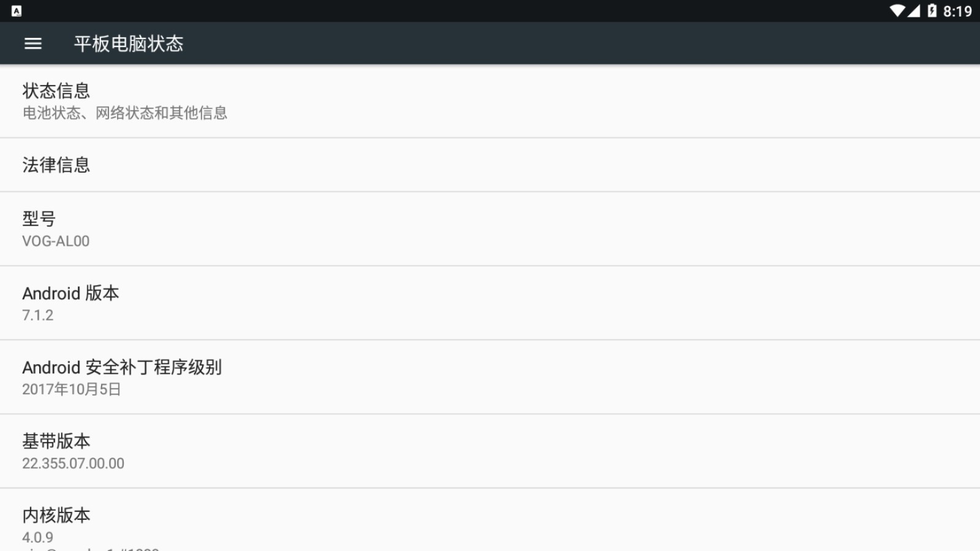Tap the Wi-Fi signal icon
Image resolution: width=980 pixels, height=551 pixels.
click(897, 11)
